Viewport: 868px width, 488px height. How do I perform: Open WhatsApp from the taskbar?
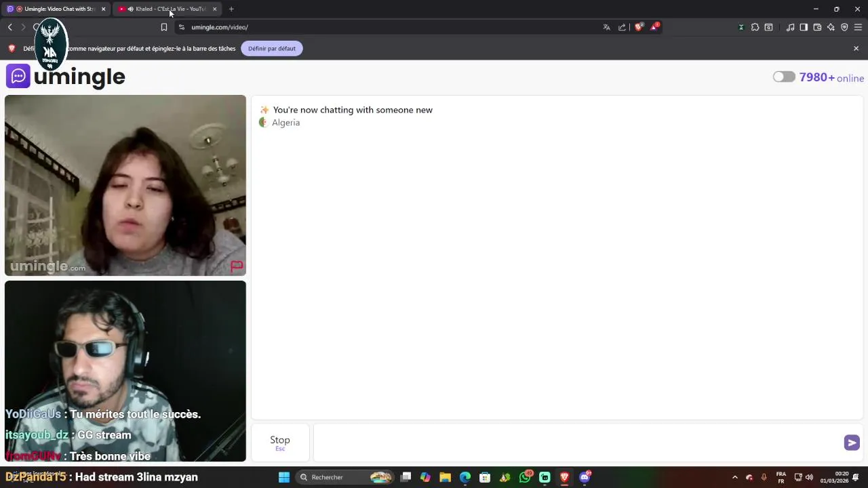pyautogui.click(x=525, y=477)
